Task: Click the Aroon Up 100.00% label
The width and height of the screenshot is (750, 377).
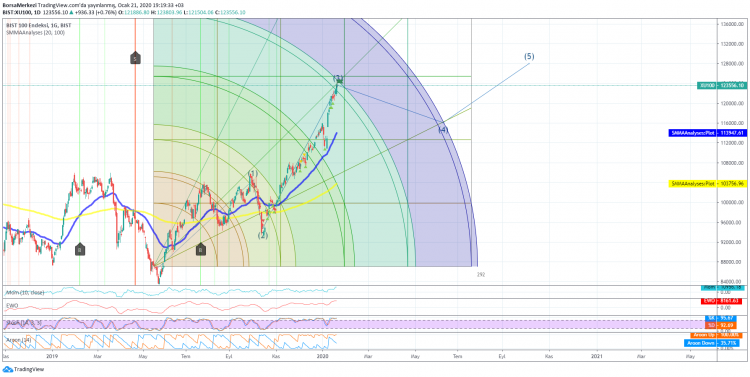Action: pos(717,335)
